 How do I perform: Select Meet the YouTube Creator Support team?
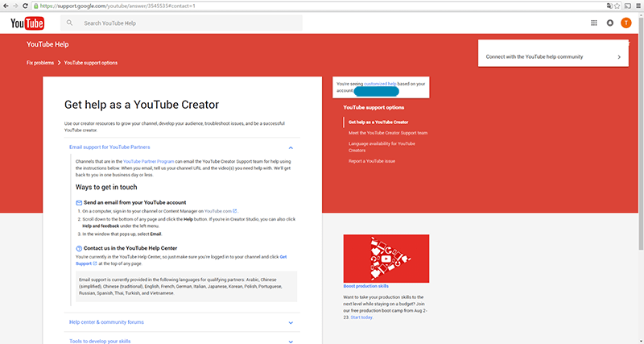click(388, 133)
